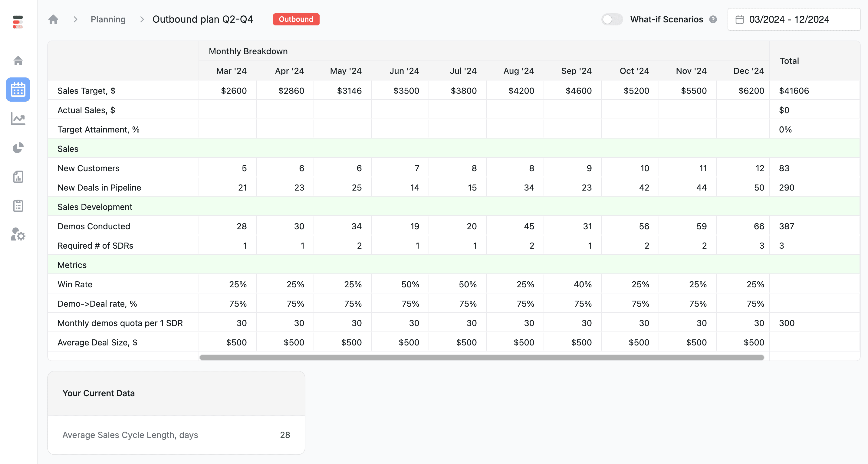Click the Metrics section header row
Image resolution: width=868 pixels, height=464 pixels.
click(x=454, y=265)
